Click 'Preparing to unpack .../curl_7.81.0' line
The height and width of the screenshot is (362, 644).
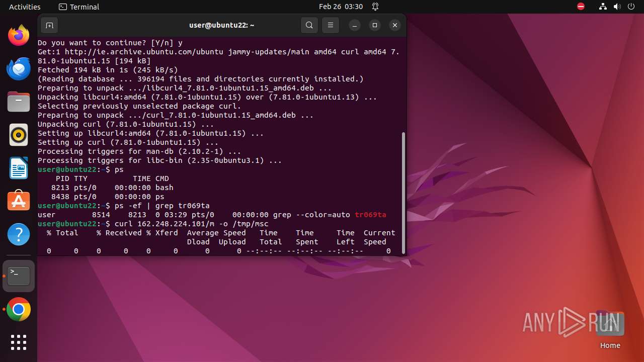pos(176,115)
